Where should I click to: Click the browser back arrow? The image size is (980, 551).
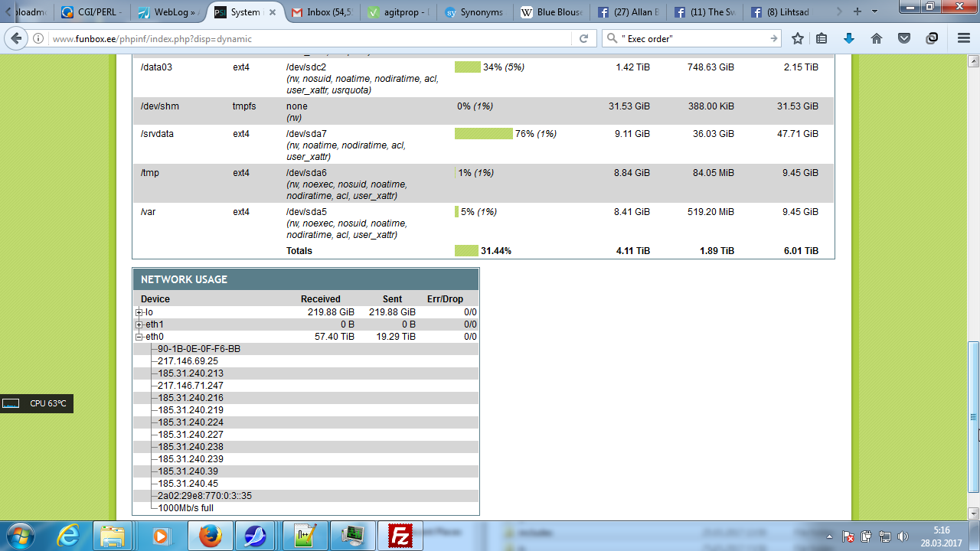pos(18,38)
